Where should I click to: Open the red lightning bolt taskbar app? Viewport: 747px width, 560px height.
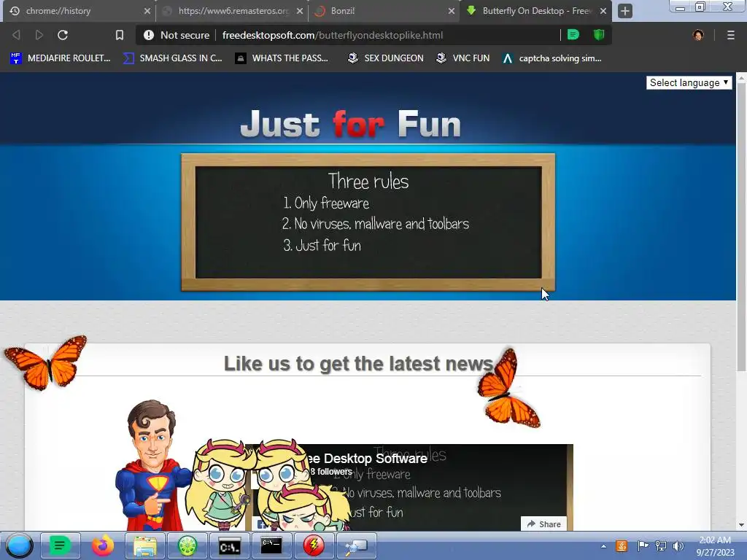[314, 545]
